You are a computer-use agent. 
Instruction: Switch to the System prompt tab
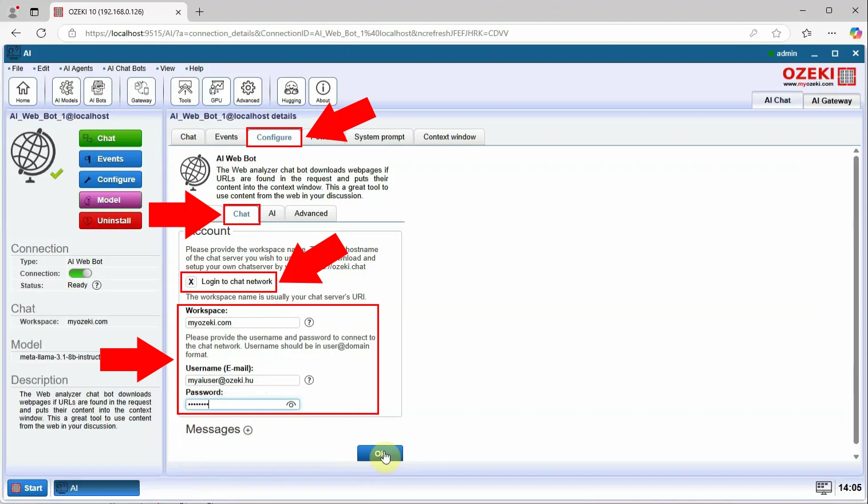click(380, 137)
